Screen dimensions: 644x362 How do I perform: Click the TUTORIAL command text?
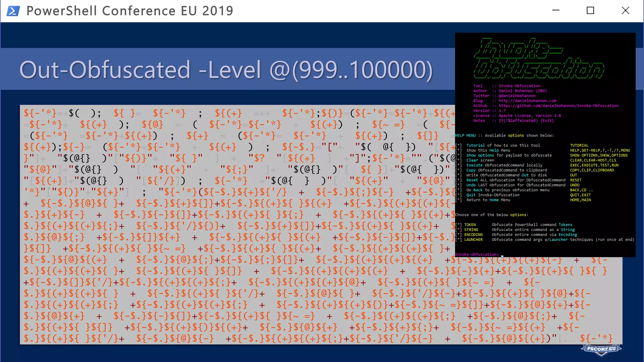click(579, 145)
